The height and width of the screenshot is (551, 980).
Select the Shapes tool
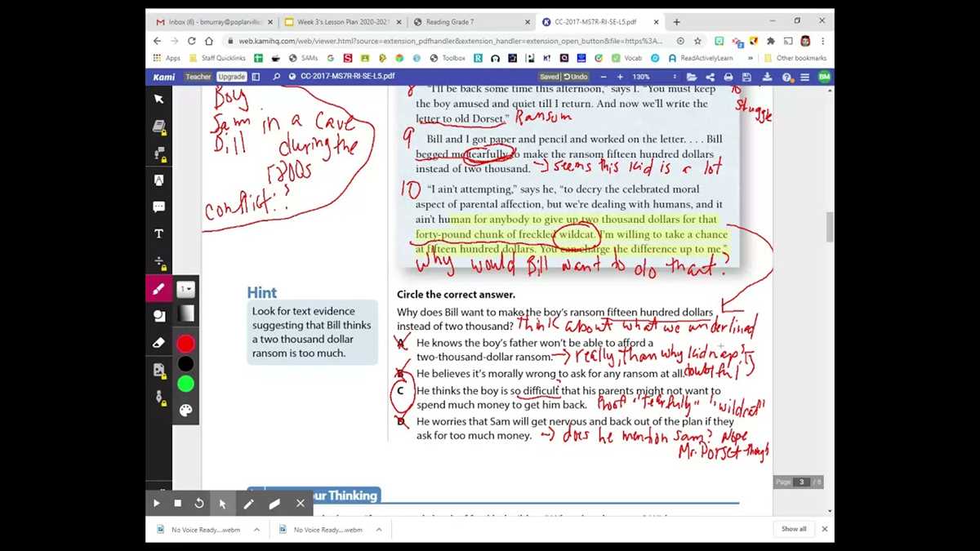pos(158,316)
